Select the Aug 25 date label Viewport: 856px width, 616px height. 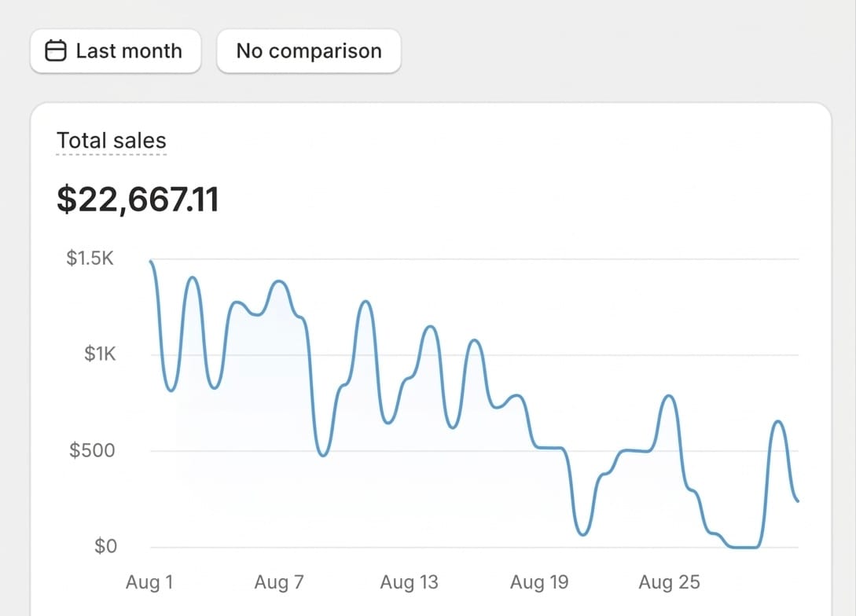pyautogui.click(x=668, y=582)
